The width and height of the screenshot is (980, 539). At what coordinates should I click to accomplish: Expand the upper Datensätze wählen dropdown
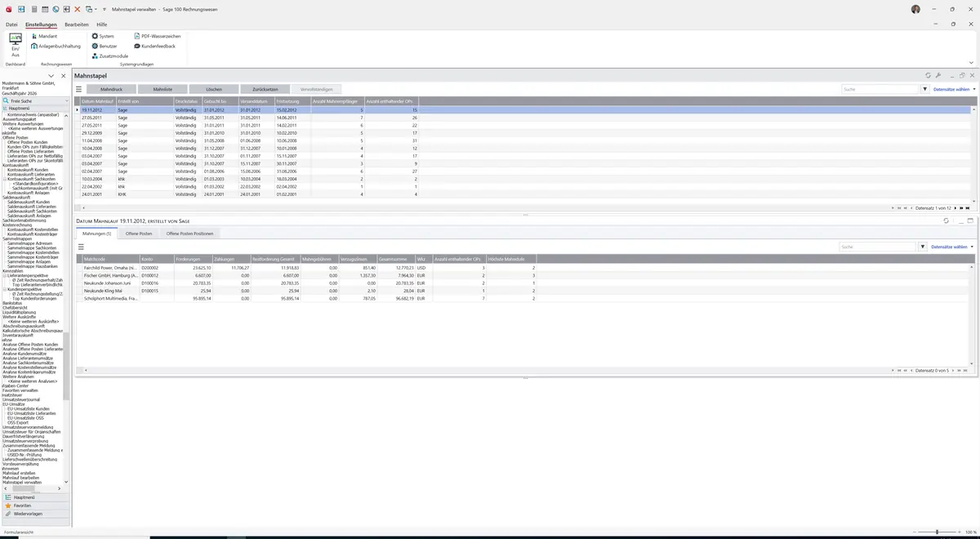(954, 89)
